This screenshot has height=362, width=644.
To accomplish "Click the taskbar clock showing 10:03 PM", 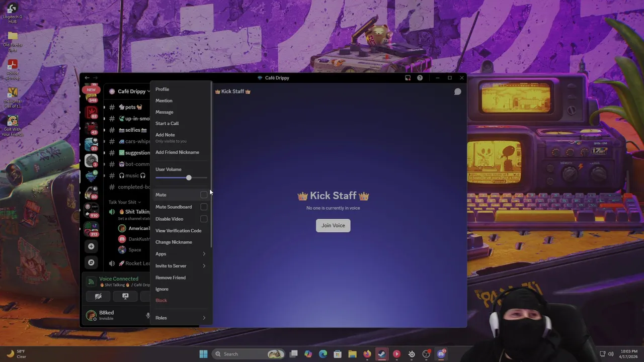I will click(628, 354).
